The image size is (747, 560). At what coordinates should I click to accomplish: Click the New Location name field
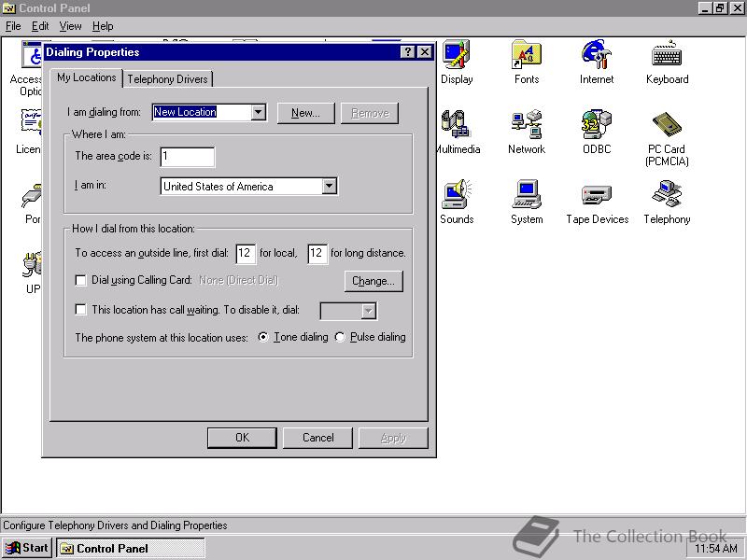pyautogui.click(x=202, y=112)
